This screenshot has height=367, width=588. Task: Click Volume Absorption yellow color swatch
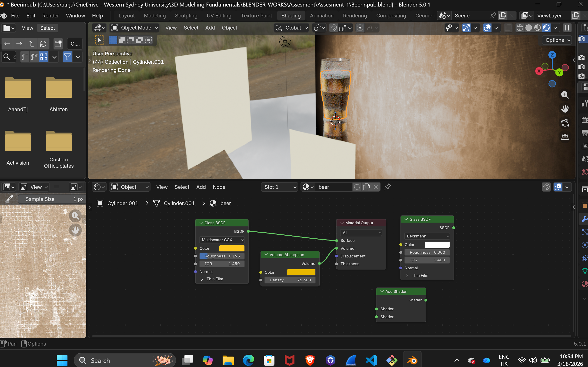pyautogui.click(x=301, y=272)
